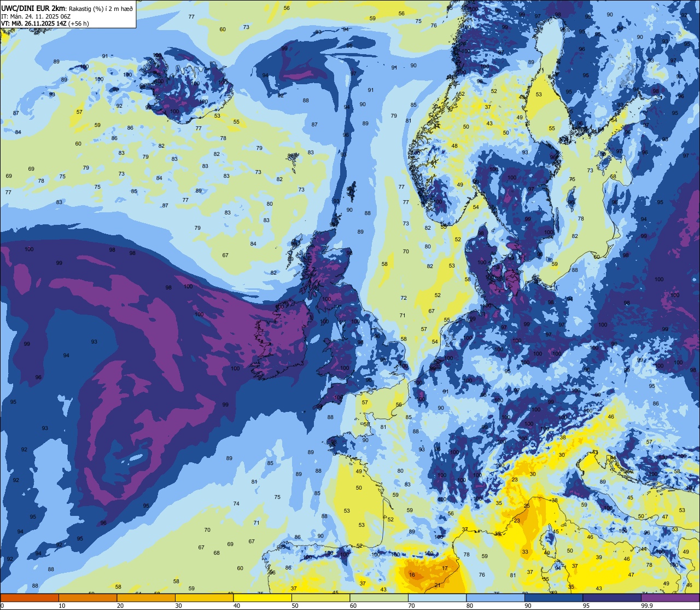Click the legend label '95'
The image size is (700, 610).
[586, 606]
